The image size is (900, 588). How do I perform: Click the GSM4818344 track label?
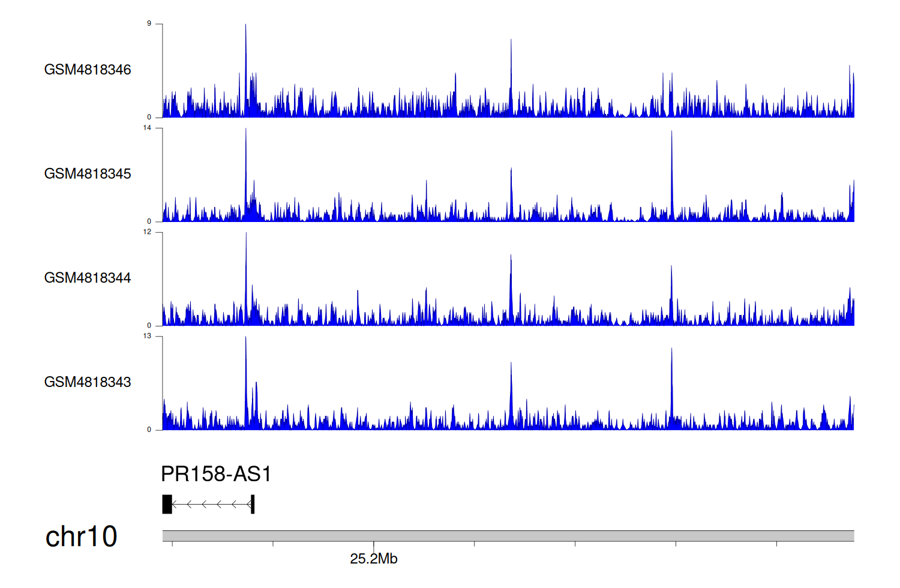88,278
